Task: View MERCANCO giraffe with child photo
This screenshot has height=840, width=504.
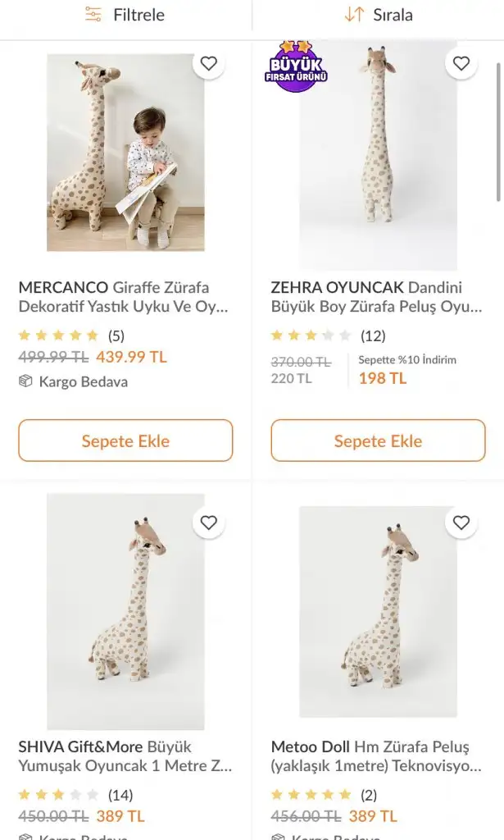Action: point(125,152)
